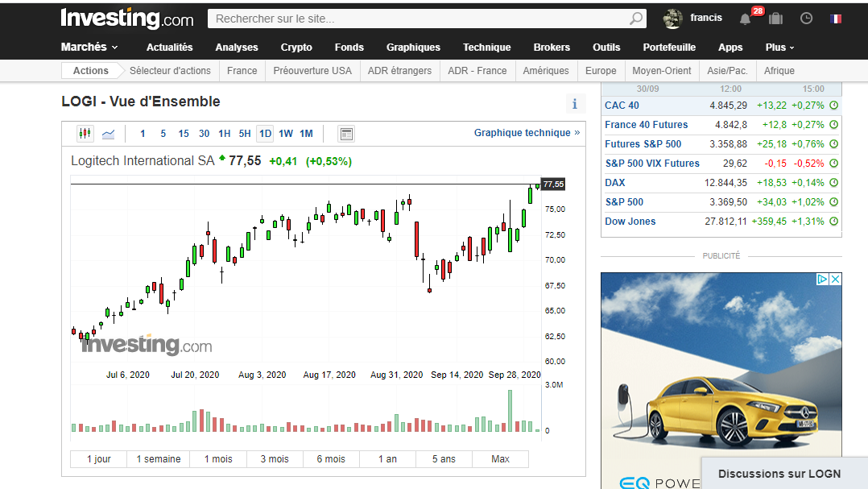This screenshot has height=489, width=868.
Task: Set chart interval to 5 minutes
Action: tap(163, 134)
